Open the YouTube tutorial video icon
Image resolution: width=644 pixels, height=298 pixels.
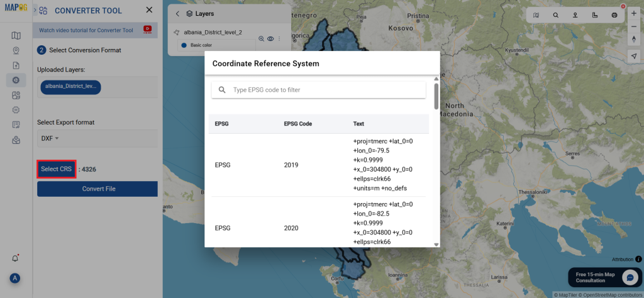[147, 30]
